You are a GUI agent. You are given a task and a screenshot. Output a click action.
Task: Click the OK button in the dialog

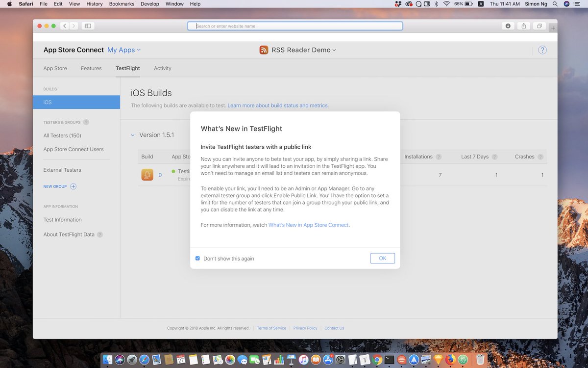383,258
